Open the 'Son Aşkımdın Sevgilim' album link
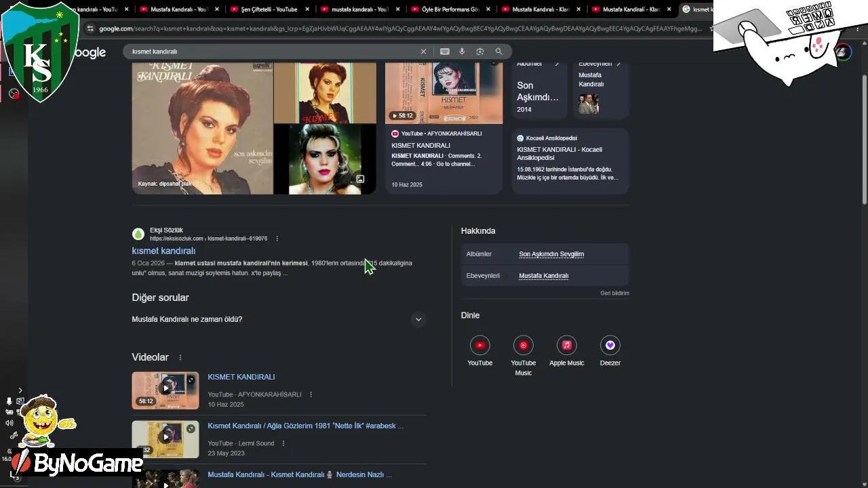 point(551,254)
